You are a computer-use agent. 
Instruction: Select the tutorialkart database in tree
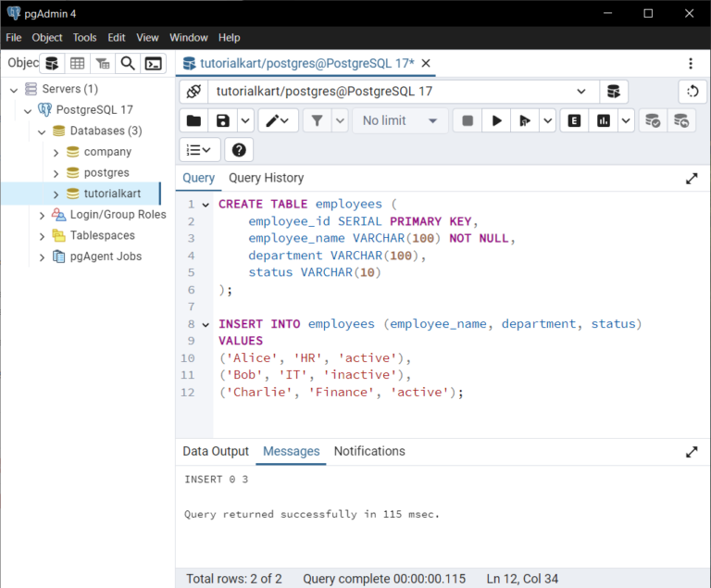(x=112, y=194)
